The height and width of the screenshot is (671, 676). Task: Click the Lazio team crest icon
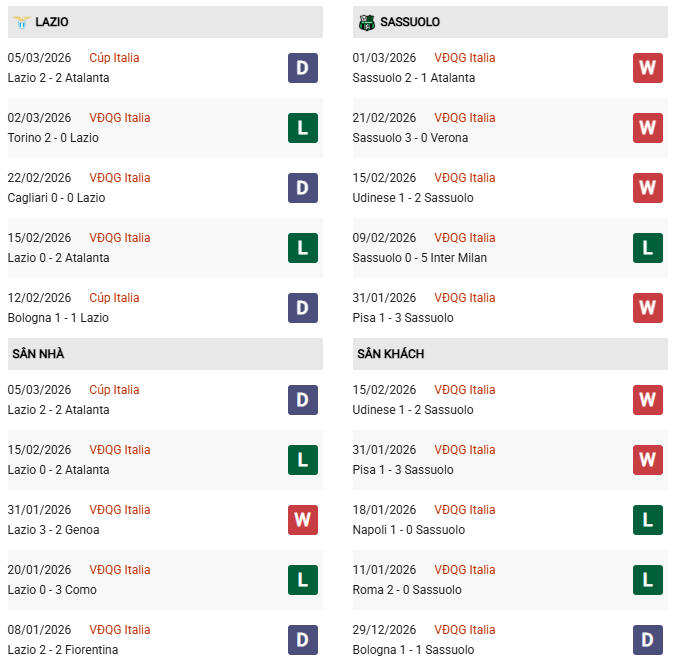click(20, 21)
